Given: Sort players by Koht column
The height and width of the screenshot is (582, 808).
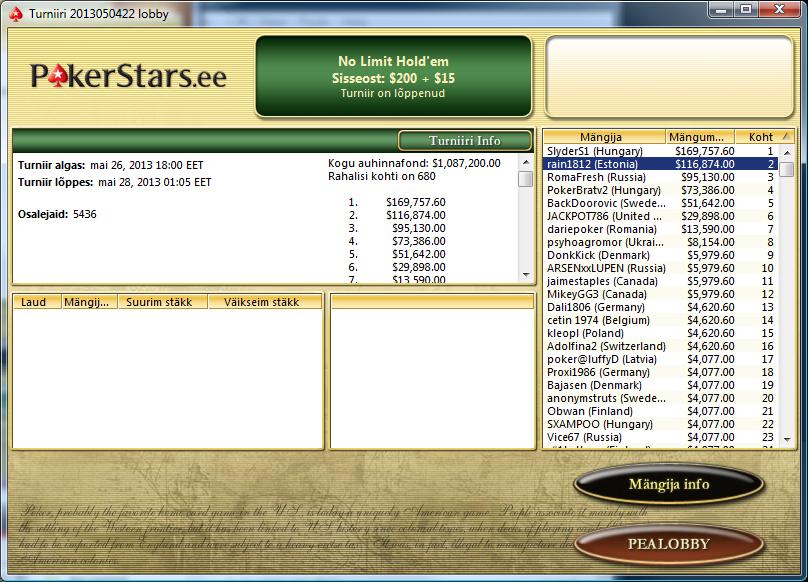Looking at the screenshot, I should point(761,137).
